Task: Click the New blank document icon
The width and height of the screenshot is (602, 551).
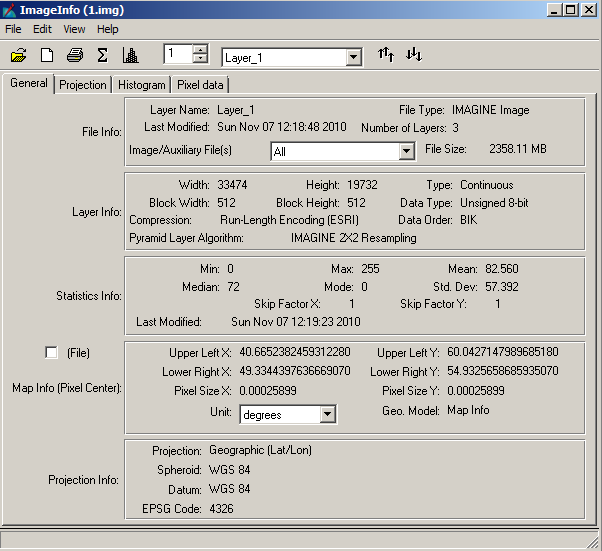Action: click(x=46, y=55)
